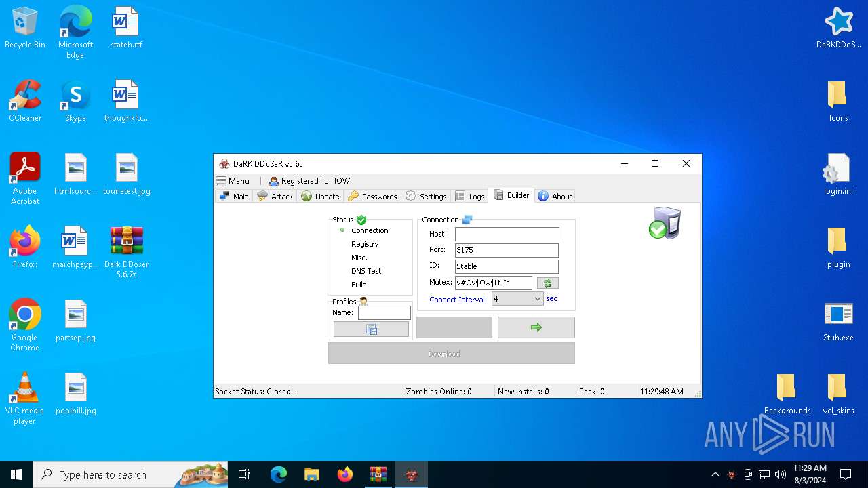Open the About tab
This screenshot has height=488, width=868.
pos(555,196)
